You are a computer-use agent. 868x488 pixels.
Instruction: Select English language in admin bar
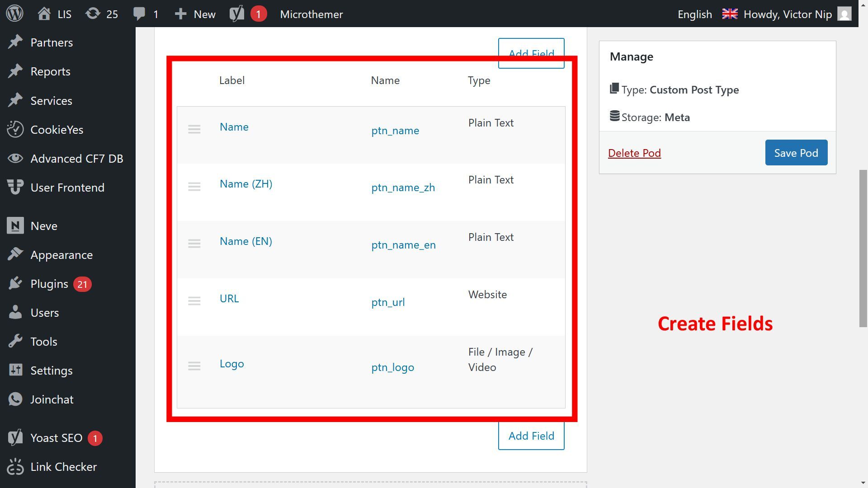click(695, 14)
